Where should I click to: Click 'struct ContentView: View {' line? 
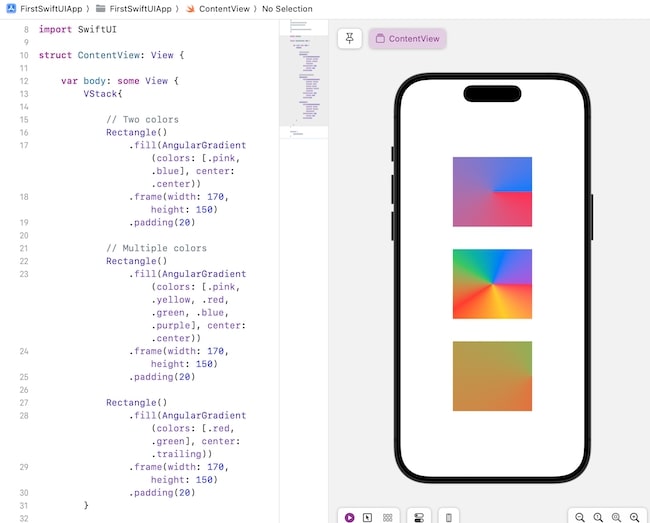[112, 55]
